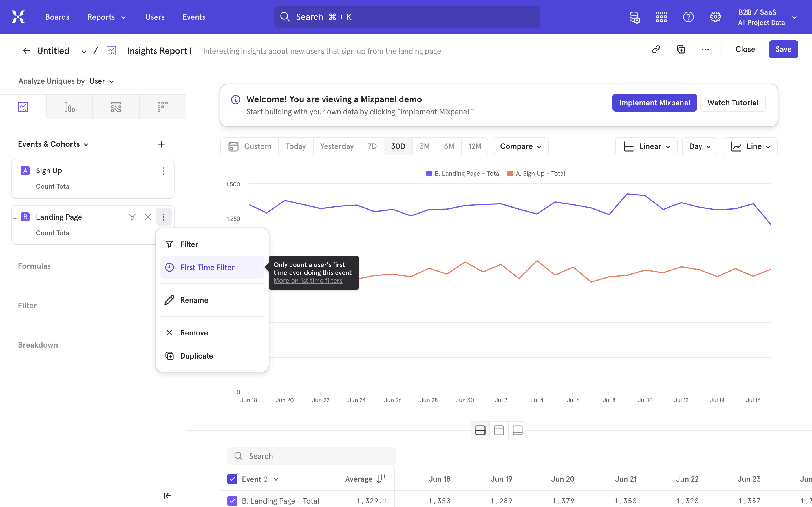The width and height of the screenshot is (812, 507).
Task: Click the Implement Mixpanel button
Action: click(654, 102)
